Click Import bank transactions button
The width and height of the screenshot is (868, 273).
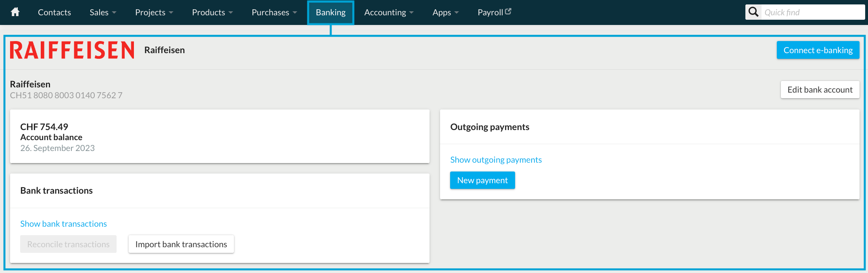pos(181,244)
